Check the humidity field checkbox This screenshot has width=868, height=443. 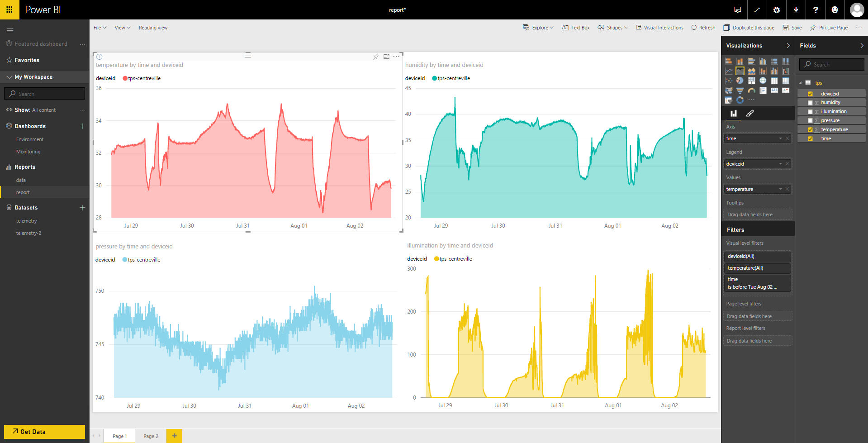pos(810,103)
